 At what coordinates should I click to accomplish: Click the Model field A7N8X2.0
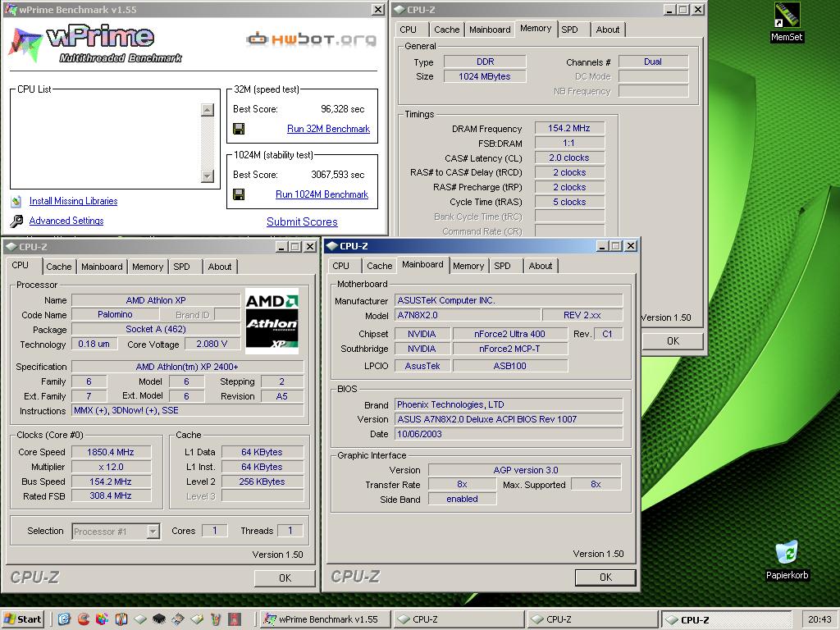tap(467, 315)
